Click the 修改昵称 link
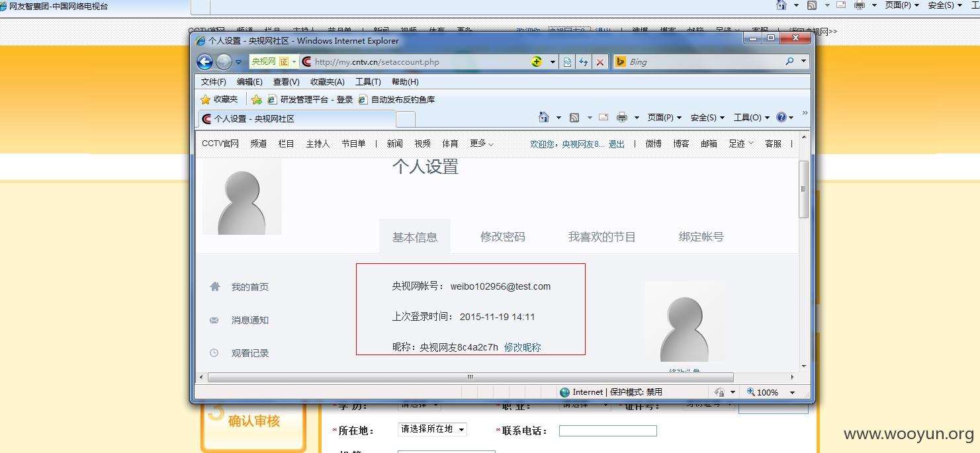 523,347
